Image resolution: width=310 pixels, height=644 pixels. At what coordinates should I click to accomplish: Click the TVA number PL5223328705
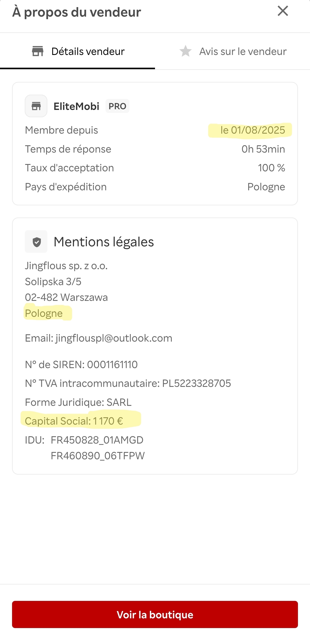click(196, 383)
